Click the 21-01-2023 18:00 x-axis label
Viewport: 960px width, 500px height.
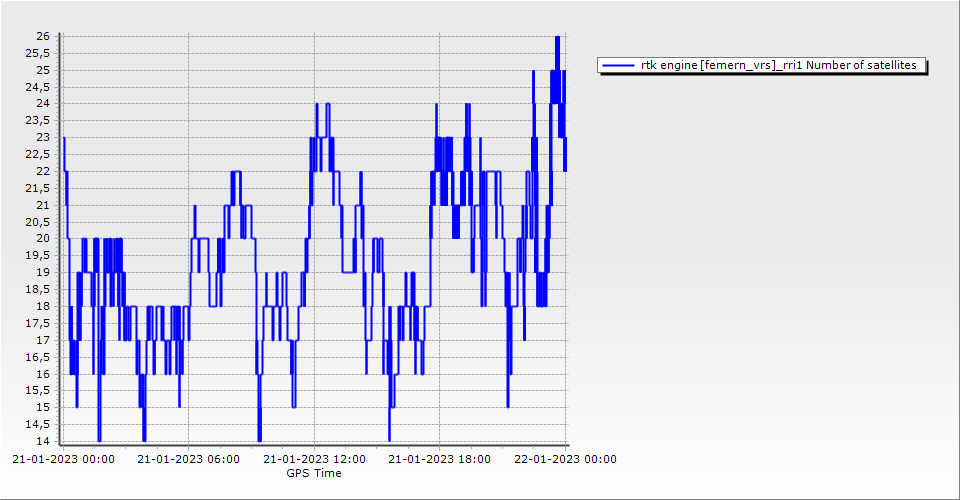[440, 460]
